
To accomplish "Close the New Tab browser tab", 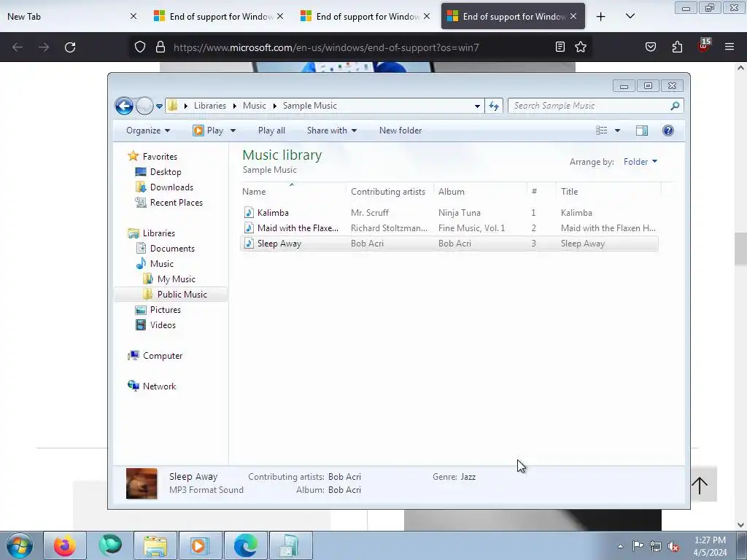I will pyautogui.click(x=133, y=16).
